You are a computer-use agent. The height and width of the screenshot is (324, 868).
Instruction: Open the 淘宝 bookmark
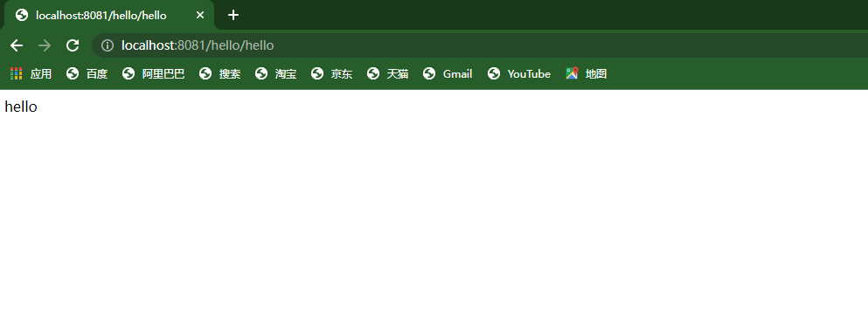[x=275, y=73]
